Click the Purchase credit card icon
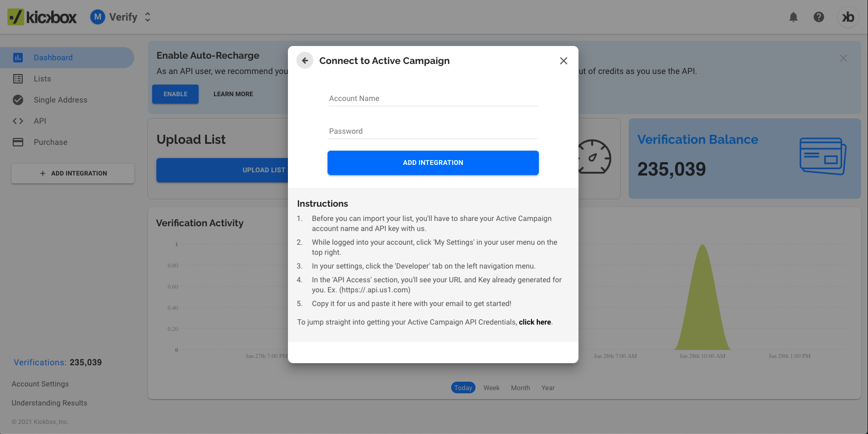The image size is (868, 434). pos(18,142)
